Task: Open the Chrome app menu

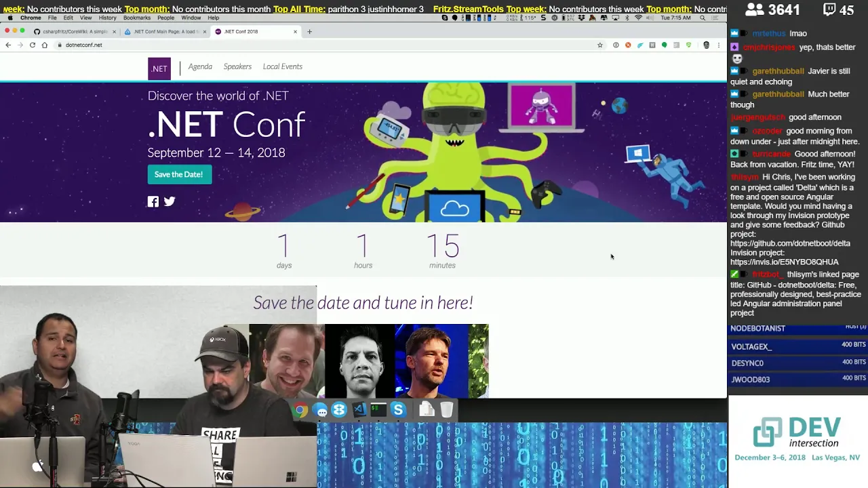Action: click(x=31, y=18)
